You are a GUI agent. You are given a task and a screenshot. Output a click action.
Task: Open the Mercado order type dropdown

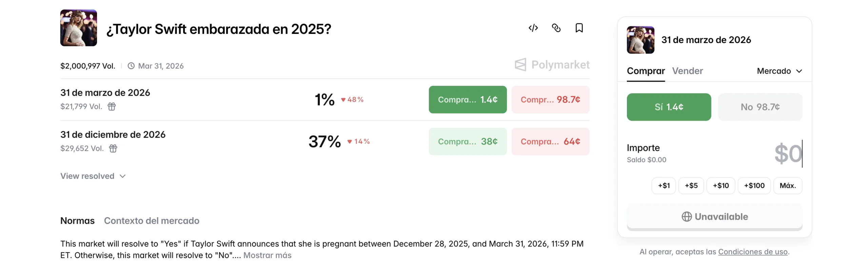(x=779, y=71)
